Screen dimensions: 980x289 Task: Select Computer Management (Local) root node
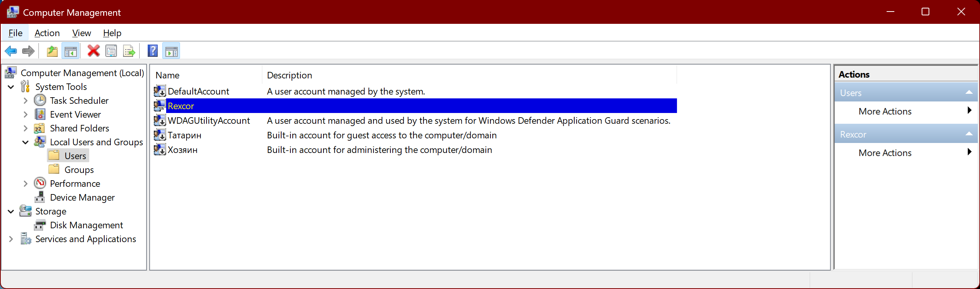(82, 73)
